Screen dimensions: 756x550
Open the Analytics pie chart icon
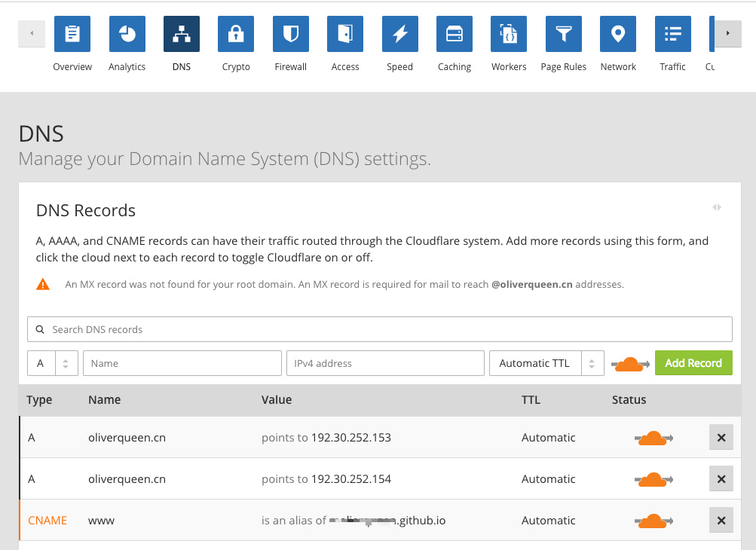[x=127, y=34]
